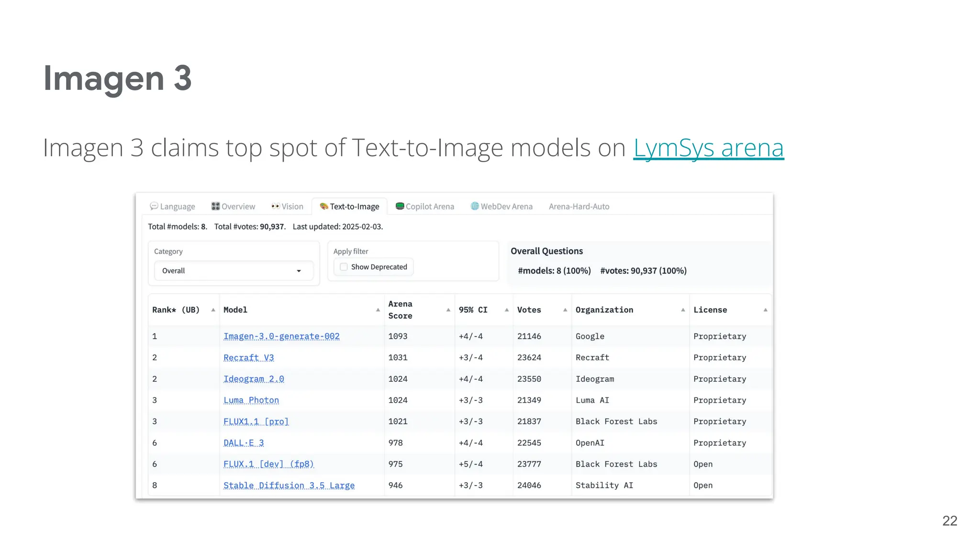Click the eyes icon beside Vision
The image size is (980, 551).
point(275,206)
